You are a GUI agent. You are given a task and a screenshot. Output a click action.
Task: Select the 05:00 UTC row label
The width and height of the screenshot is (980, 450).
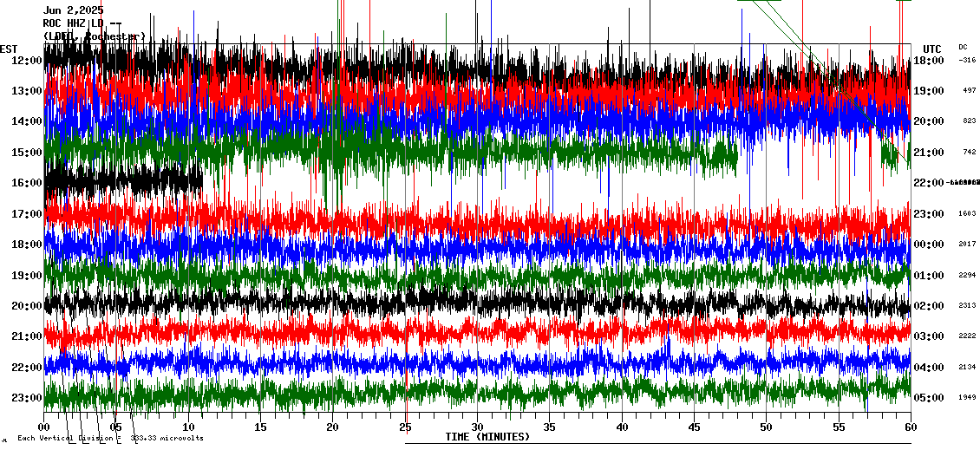point(930,398)
